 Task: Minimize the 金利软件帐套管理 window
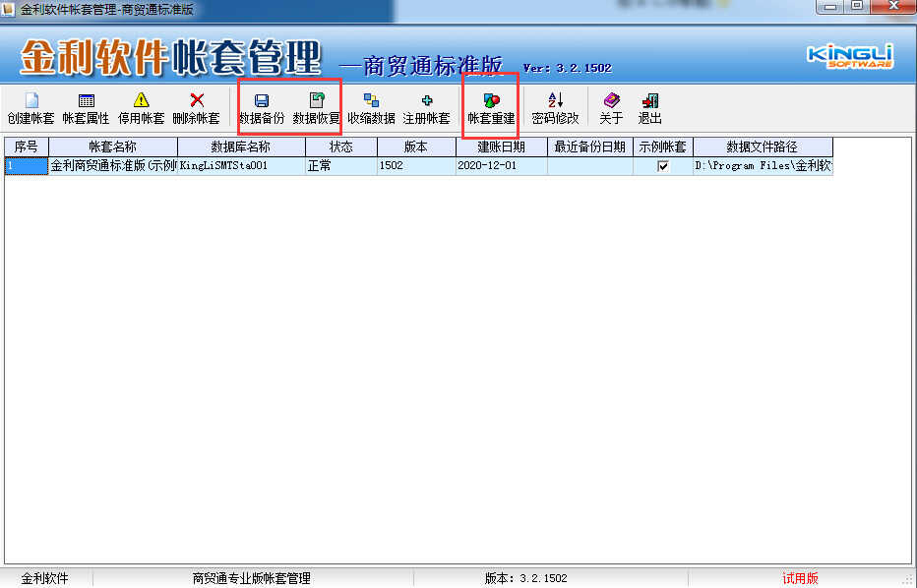click(829, 7)
